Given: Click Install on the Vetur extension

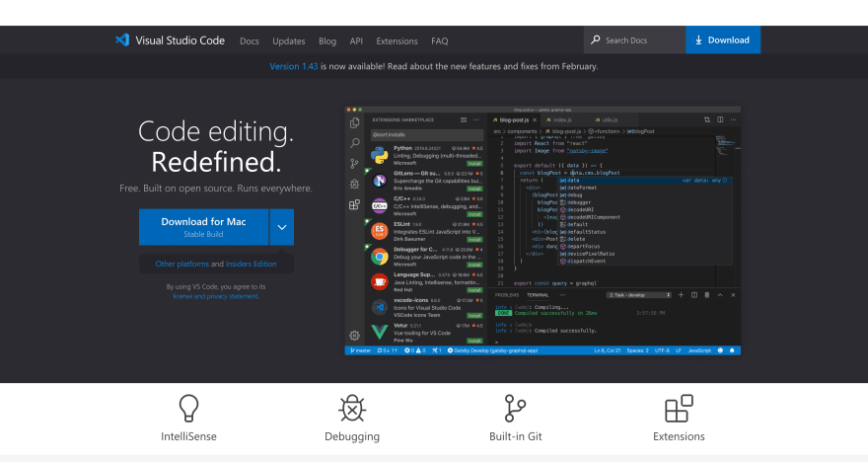Looking at the screenshot, I should tap(474, 341).
